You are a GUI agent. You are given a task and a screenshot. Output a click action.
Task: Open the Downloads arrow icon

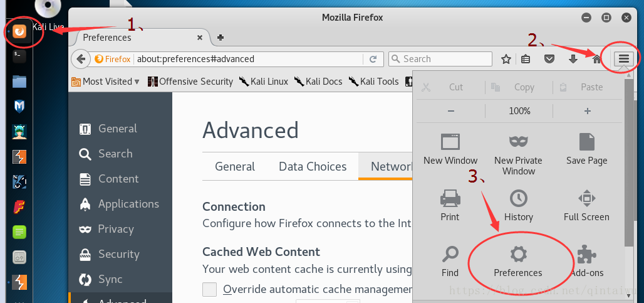pos(573,59)
